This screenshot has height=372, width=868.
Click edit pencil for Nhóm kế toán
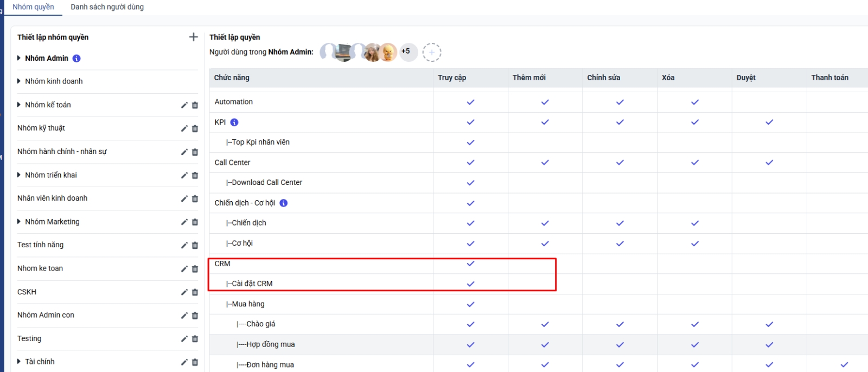coord(184,105)
